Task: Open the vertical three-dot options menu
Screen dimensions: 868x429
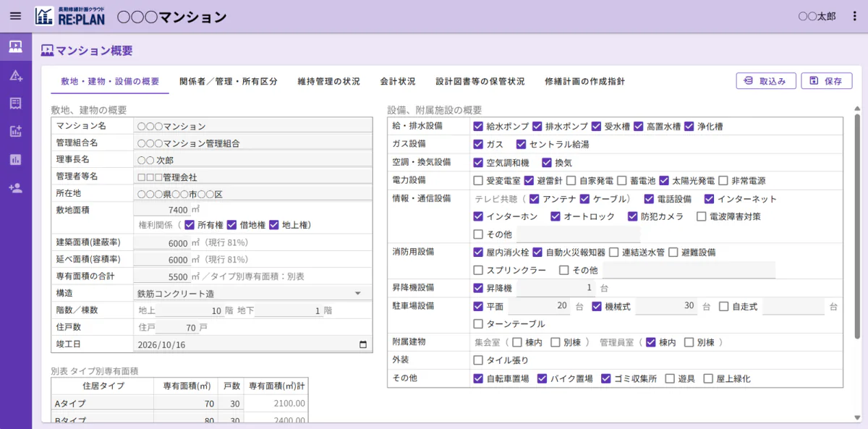Action: tap(854, 16)
